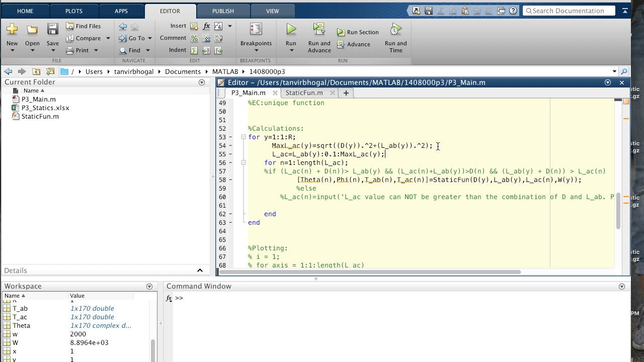644x362 pixels.
Task: Click the insert function fx icon
Action: pos(206,26)
